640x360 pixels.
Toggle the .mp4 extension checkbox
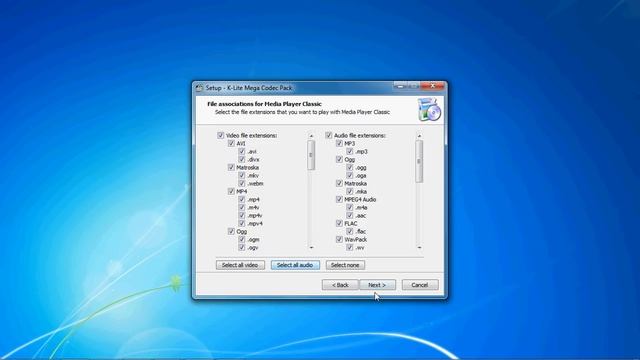242,199
